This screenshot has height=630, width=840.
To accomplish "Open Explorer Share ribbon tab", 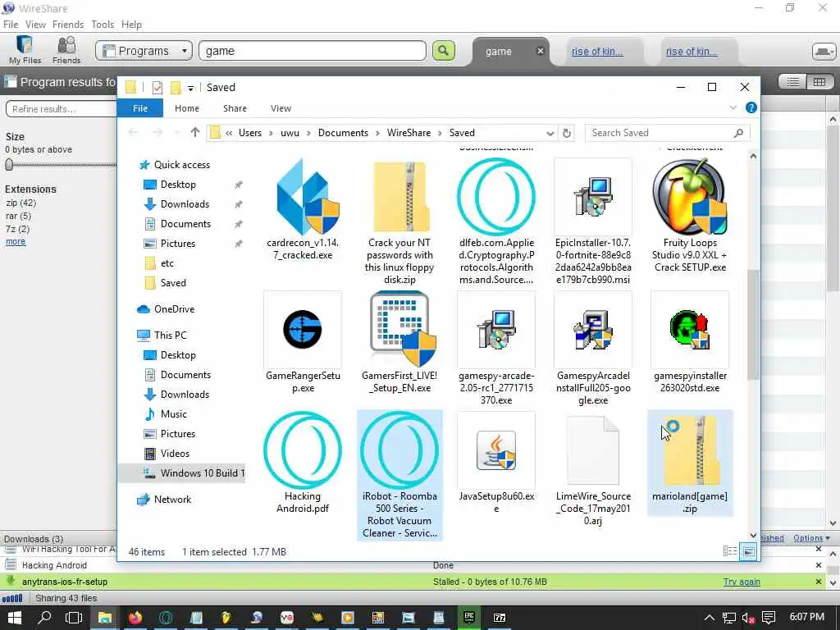I will coord(235,108).
